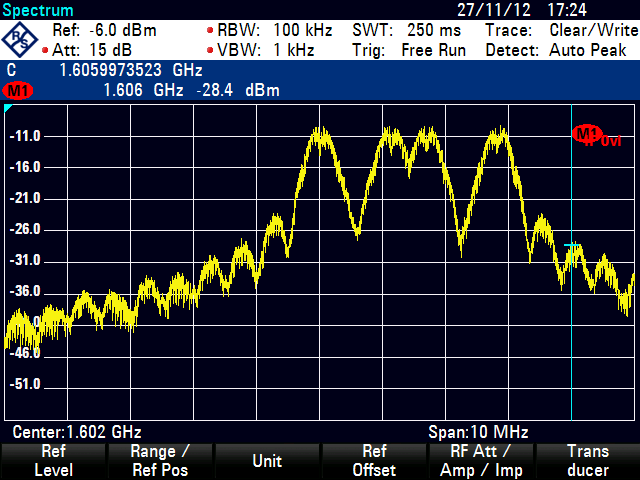Select the Detect Auto Peak setting
The width and height of the screenshot is (640, 480).
click(x=561, y=49)
